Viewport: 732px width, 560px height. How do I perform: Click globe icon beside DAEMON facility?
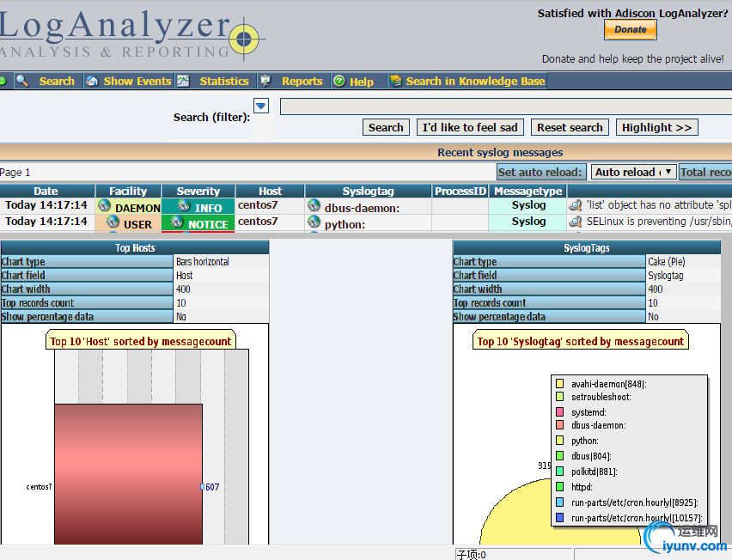pos(105,205)
